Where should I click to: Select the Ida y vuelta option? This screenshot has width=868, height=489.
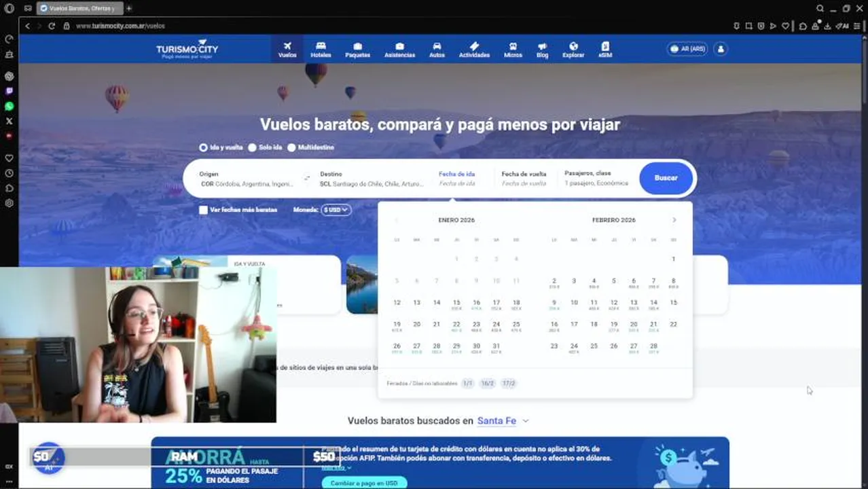click(221, 147)
